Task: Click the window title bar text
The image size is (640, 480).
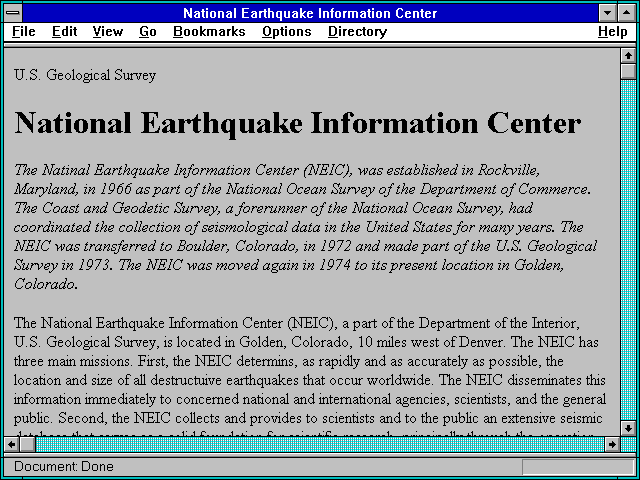Action: coord(310,13)
